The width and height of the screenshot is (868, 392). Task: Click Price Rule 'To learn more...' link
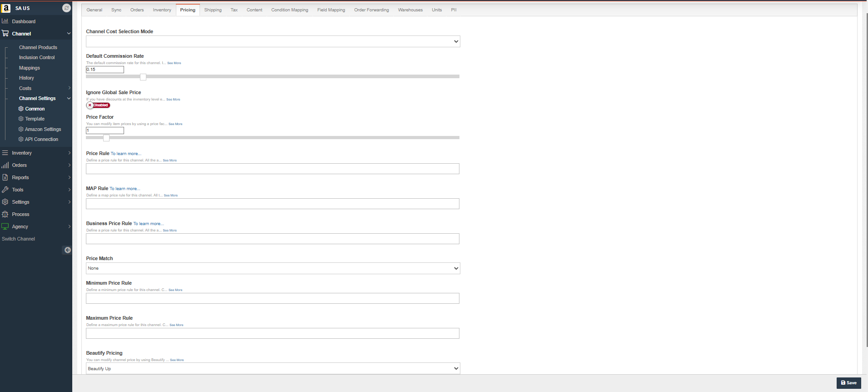[x=126, y=154]
